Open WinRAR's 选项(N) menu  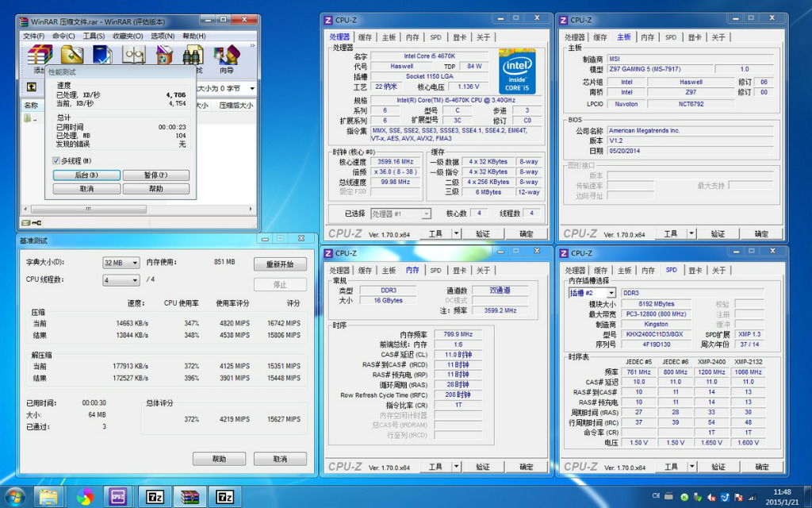point(163,37)
